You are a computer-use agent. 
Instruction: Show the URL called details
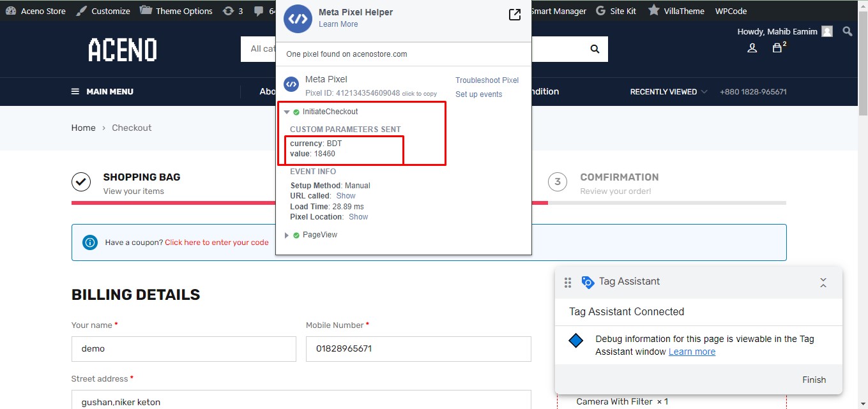click(346, 196)
